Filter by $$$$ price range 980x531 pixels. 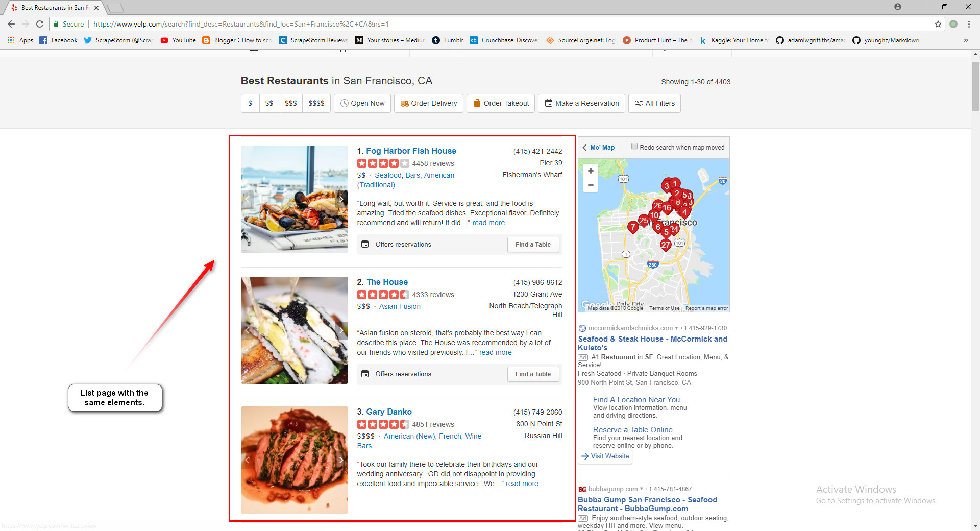(316, 103)
